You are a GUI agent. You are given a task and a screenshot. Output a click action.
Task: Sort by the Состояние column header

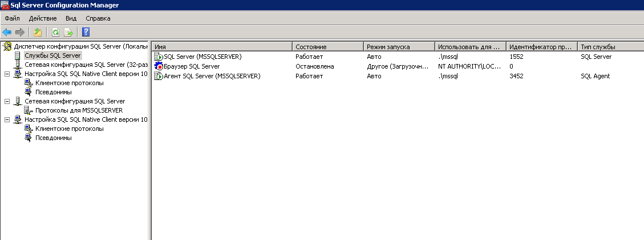coord(328,46)
